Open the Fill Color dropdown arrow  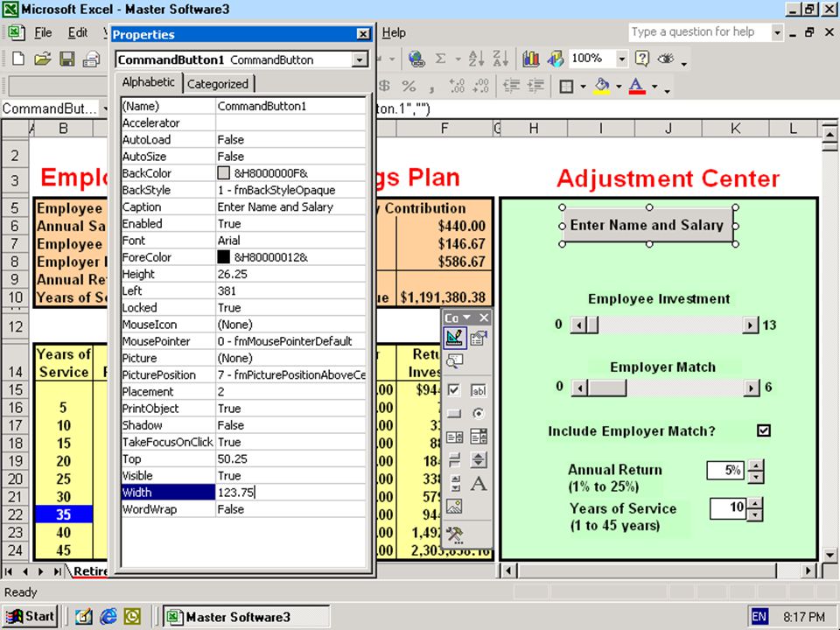[x=619, y=87]
